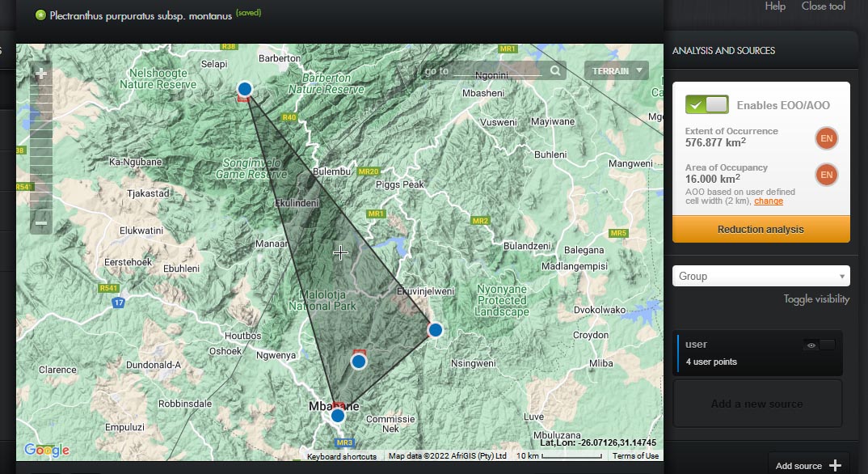
Task: Toggle the Enables EOO/AOO switch
Action: tap(706, 105)
